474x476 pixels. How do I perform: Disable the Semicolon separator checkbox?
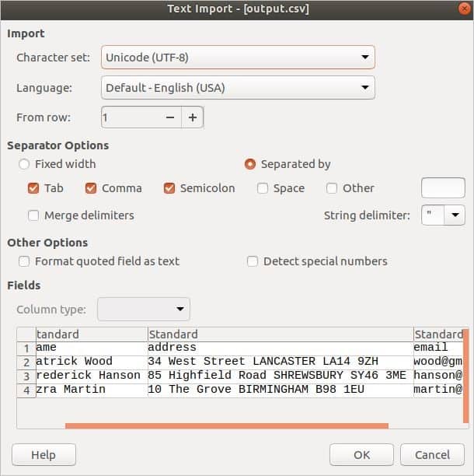(169, 188)
